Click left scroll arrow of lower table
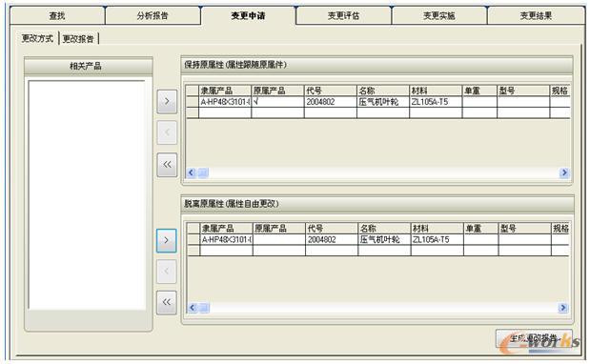The width and height of the screenshot is (590, 364). [193, 308]
